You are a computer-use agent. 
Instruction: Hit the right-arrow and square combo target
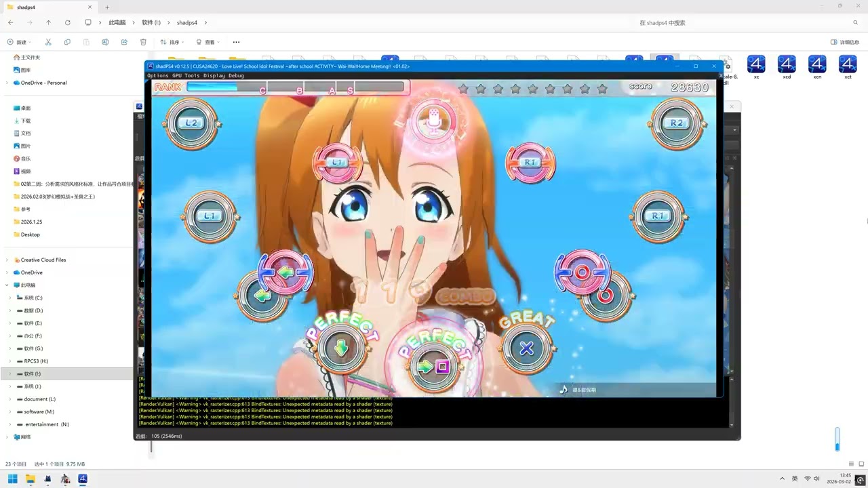[x=433, y=367]
